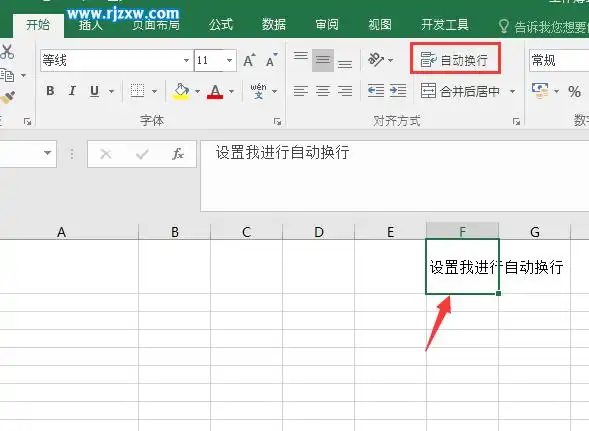This screenshot has width=589, height=431.
Task: Open underline style dropdown arrow
Action: 111,91
